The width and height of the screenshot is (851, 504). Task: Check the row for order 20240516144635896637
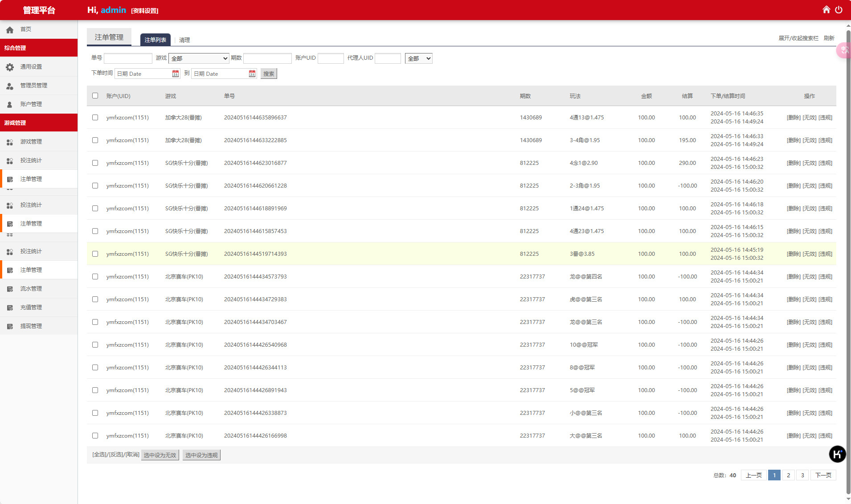(95, 118)
